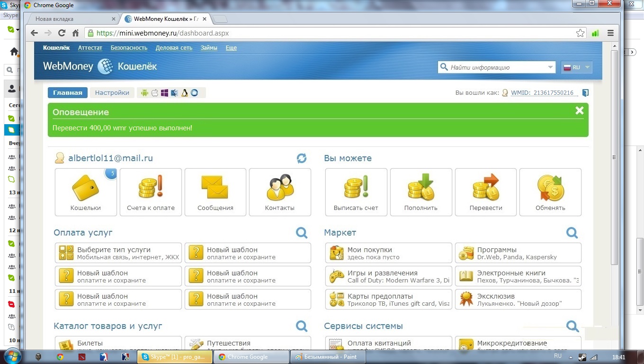Open Карты предоплаты category
Image resolution: width=644 pixels, height=364 pixels.
(389, 300)
